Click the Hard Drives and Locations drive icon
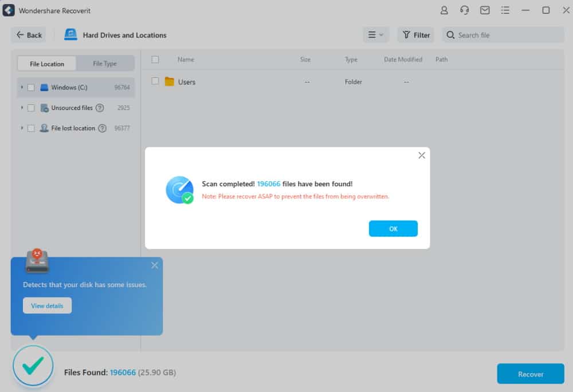The height and width of the screenshot is (392, 573). pyautogui.click(x=70, y=34)
